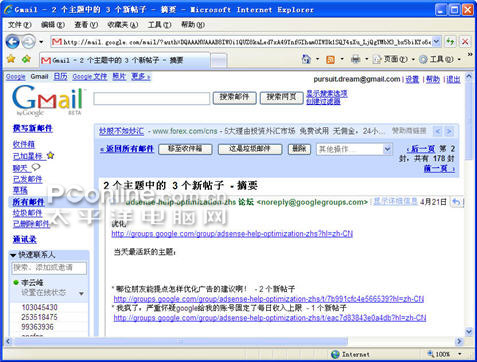Open the 其他操作 (More Actions) dropdown
Image resolution: width=477 pixels, height=362 pixels.
coord(354,149)
